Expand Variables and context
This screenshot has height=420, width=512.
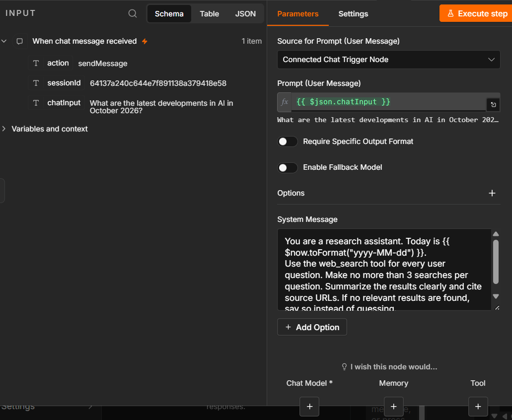tap(4, 129)
